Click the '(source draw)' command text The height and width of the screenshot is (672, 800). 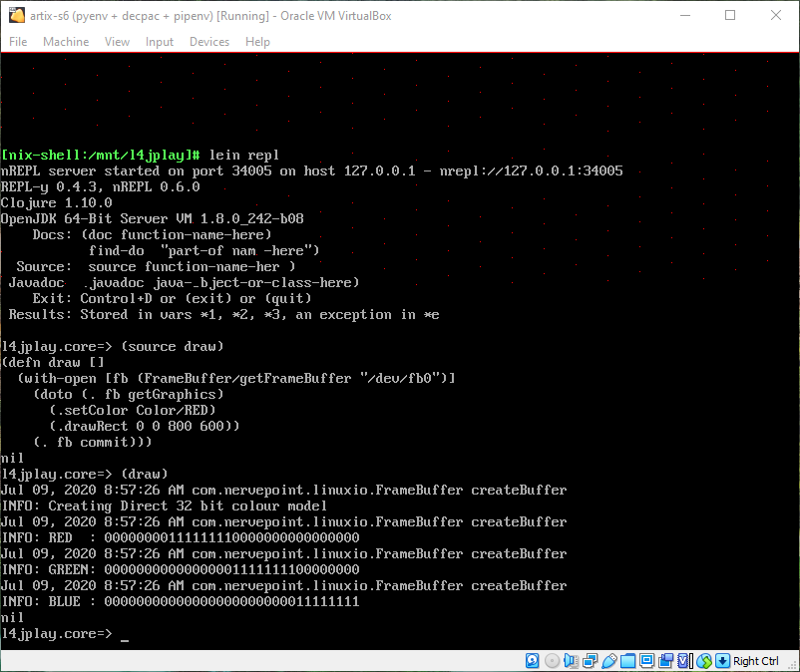pos(173,347)
